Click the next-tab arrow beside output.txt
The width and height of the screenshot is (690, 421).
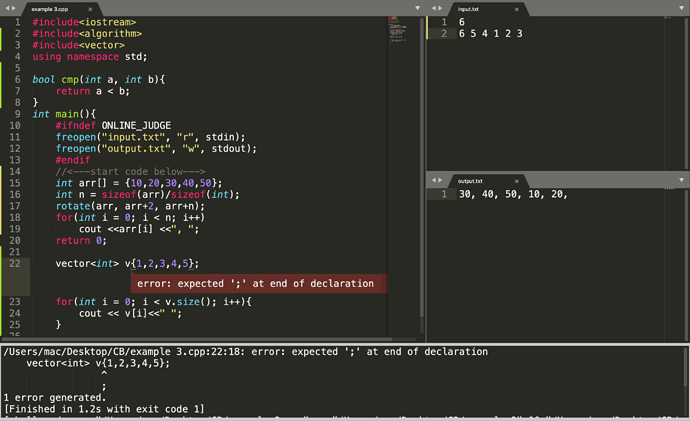[442, 180]
